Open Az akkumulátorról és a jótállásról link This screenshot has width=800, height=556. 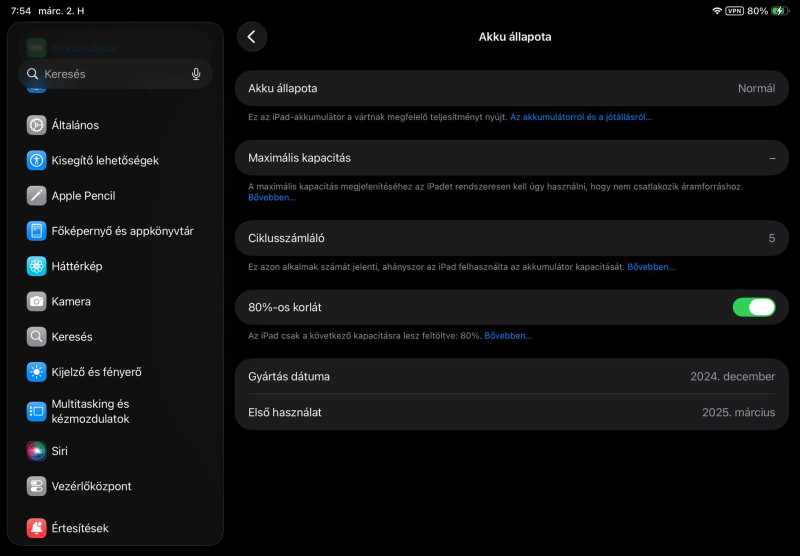tap(581, 117)
